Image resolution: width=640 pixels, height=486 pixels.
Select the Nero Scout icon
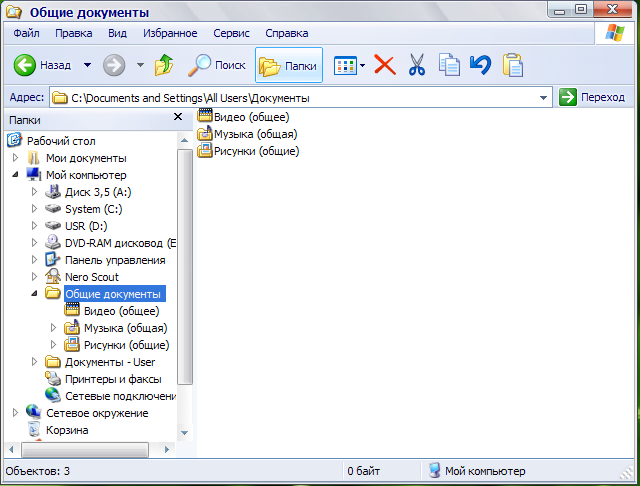[x=53, y=276]
